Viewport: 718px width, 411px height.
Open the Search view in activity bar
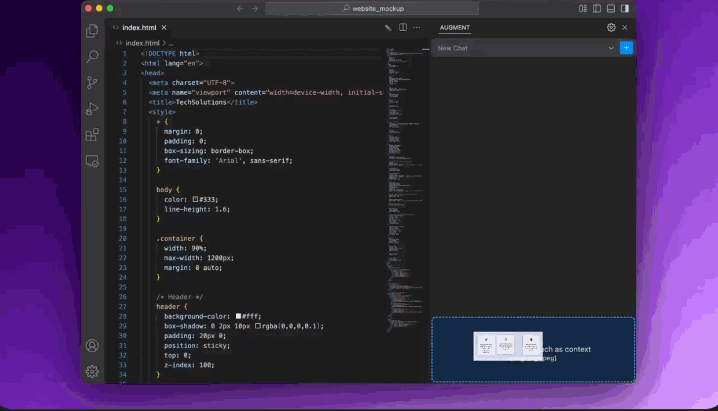92,57
